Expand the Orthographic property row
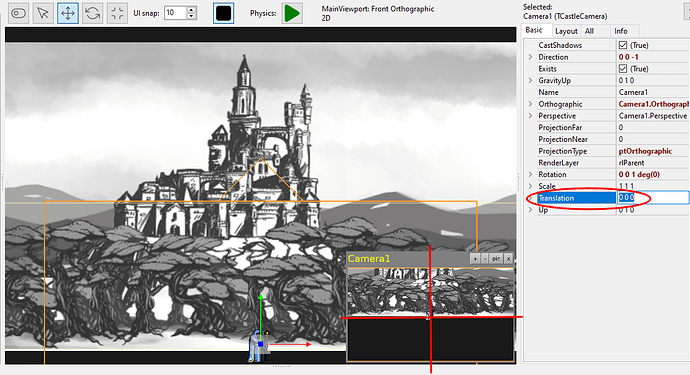Image resolution: width=690 pixels, height=375 pixels. 530,104
